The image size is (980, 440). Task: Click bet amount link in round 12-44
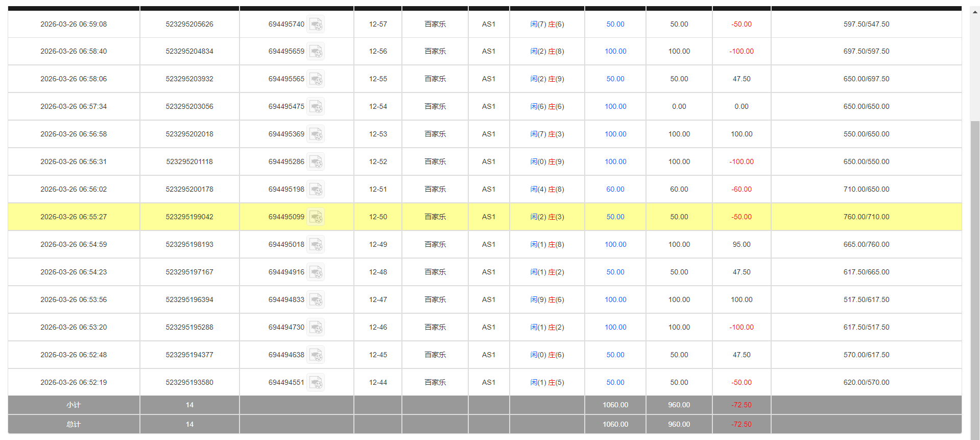pyautogui.click(x=615, y=383)
